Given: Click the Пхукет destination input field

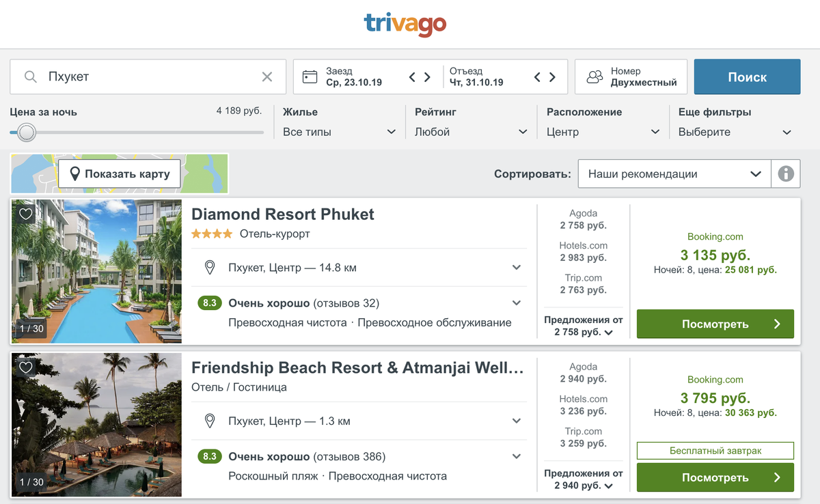Looking at the screenshot, I should 148,76.
